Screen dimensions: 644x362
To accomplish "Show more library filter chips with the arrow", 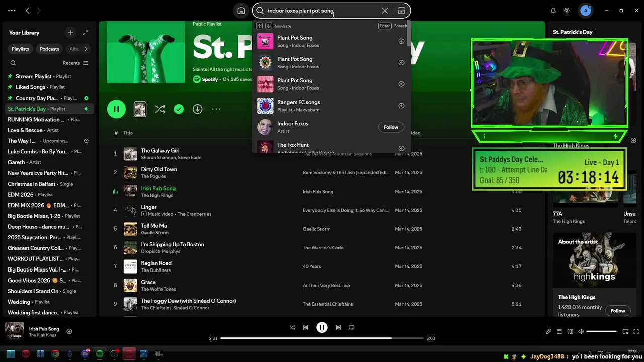I will [x=86, y=49].
